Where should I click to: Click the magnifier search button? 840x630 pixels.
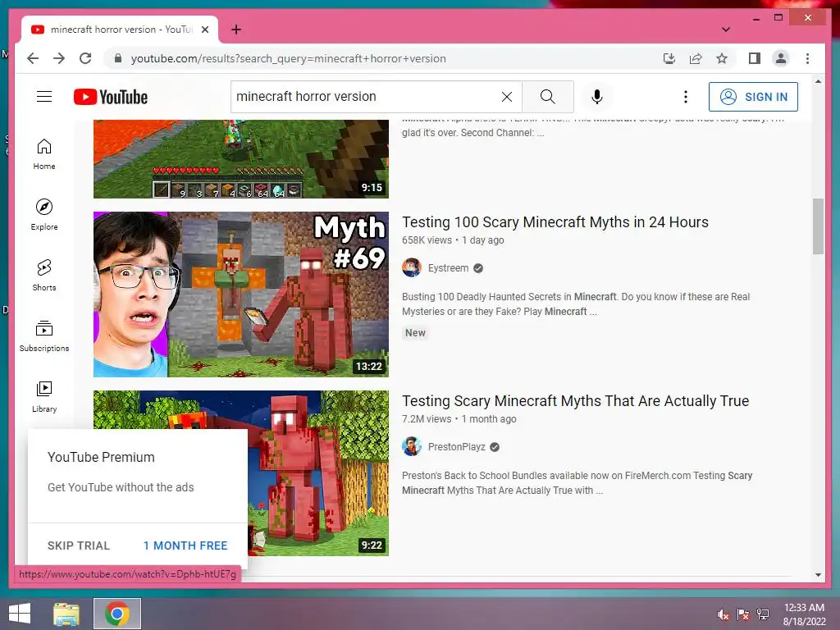[547, 97]
